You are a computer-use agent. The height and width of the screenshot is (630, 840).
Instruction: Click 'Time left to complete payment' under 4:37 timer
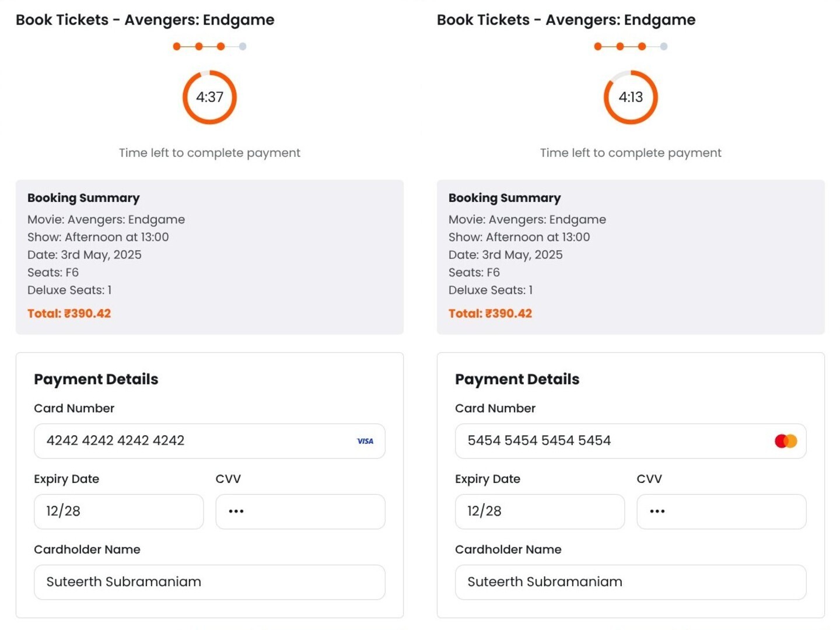[x=209, y=153]
